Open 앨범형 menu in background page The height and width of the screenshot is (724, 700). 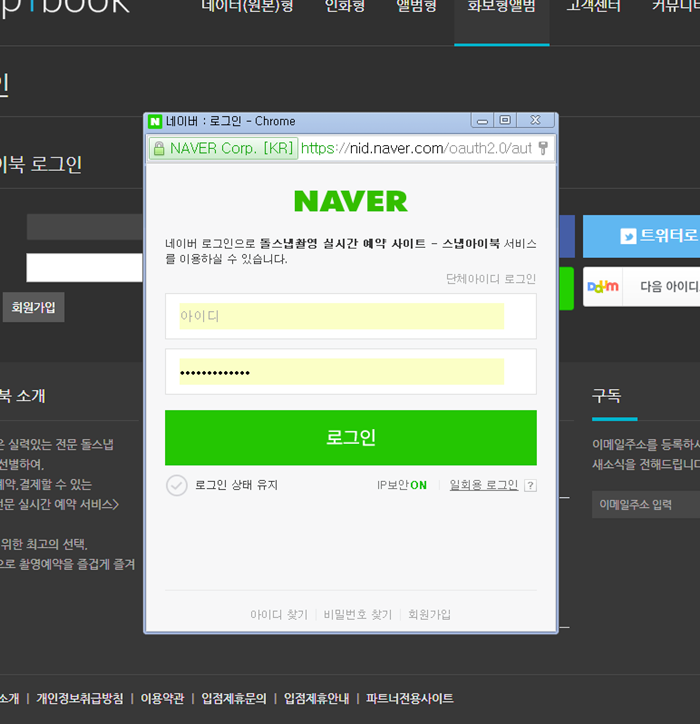pos(416,6)
